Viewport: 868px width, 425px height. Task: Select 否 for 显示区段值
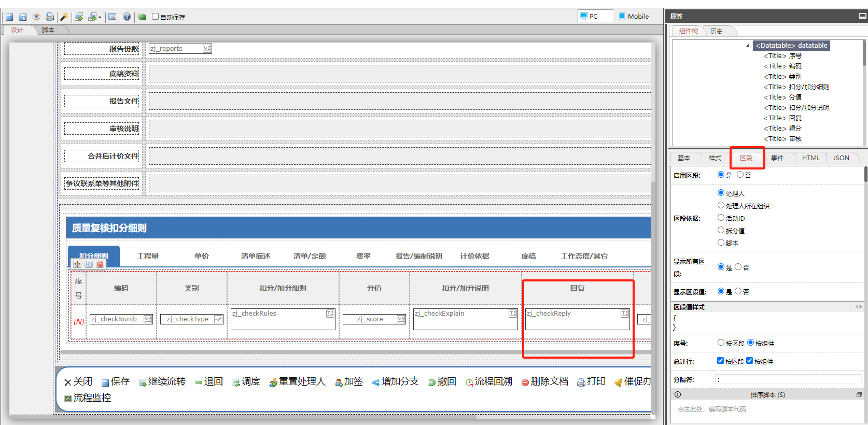(738, 291)
